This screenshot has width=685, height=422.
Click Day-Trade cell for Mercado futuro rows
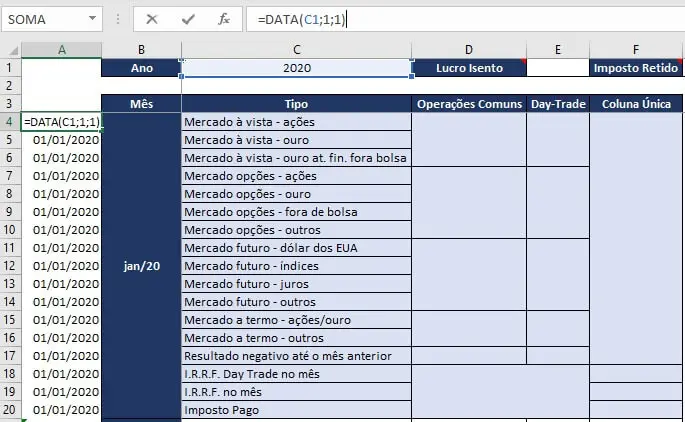point(558,275)
